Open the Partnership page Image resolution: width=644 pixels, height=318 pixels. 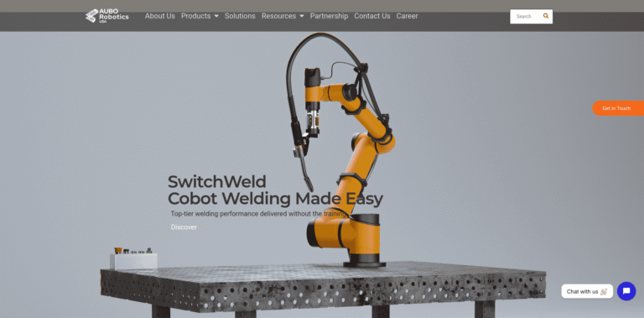pyautogui.click(x=329, y=16)
